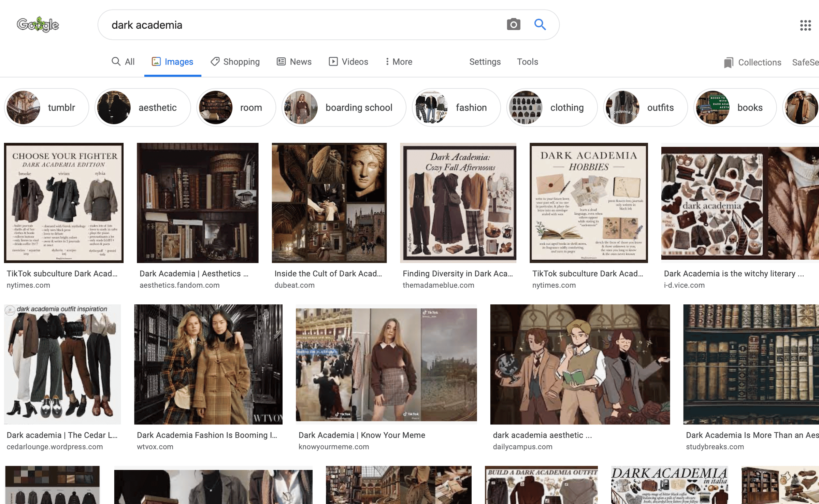The height and width of the screenshot is (504, 819).
Task: Open the SafeSearch setting link
Action: (805, 62)
